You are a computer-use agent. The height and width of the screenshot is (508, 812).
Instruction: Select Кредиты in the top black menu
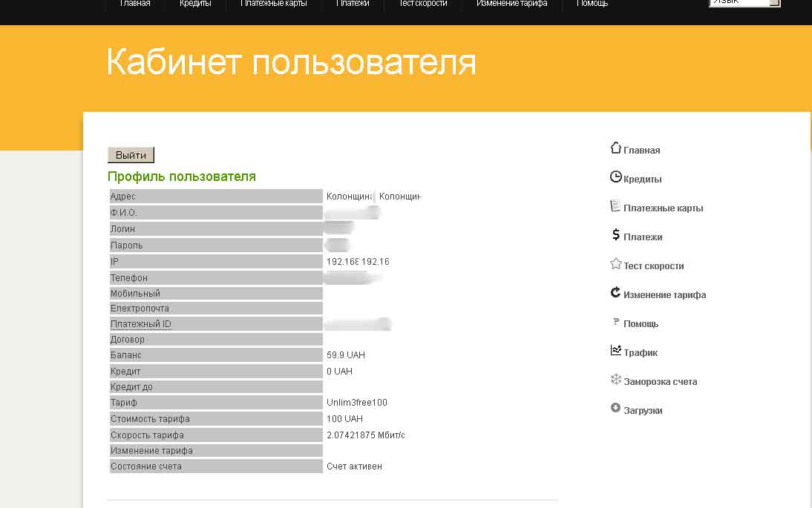195,4
